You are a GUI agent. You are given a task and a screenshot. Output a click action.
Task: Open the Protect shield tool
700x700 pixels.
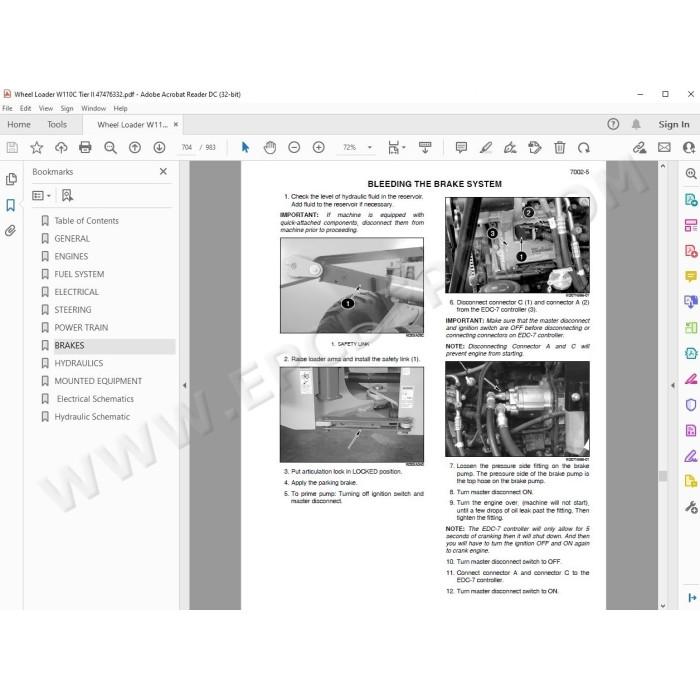(691, 405)
